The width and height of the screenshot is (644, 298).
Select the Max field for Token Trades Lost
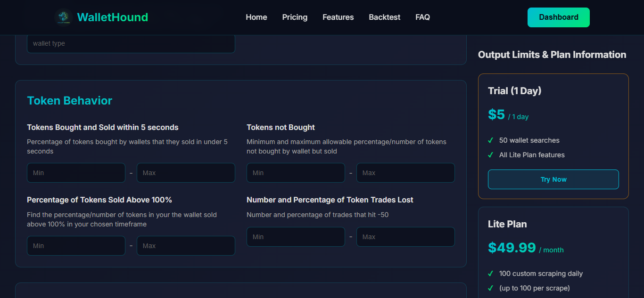(x=405, y=237)
